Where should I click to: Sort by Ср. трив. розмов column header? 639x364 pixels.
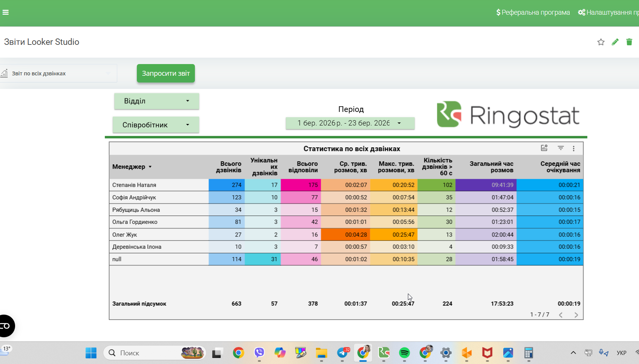(x=350, y=167)
